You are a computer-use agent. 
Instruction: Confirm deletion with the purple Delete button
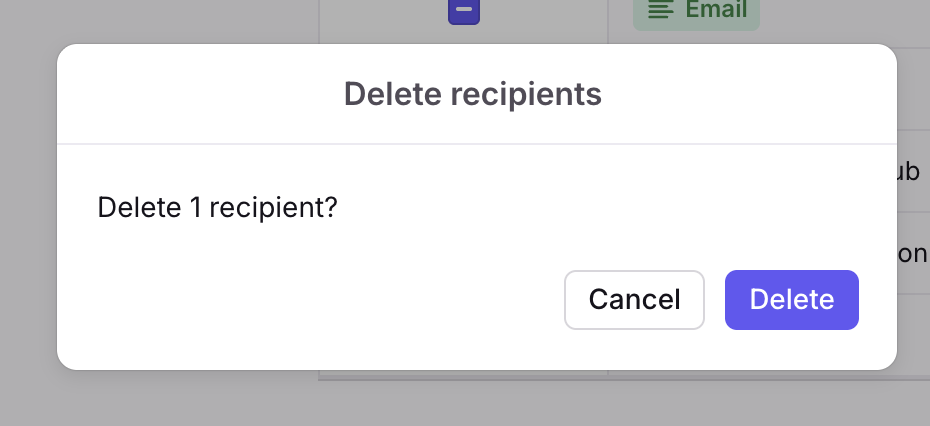pyautogui.click(x=792, y=300)
